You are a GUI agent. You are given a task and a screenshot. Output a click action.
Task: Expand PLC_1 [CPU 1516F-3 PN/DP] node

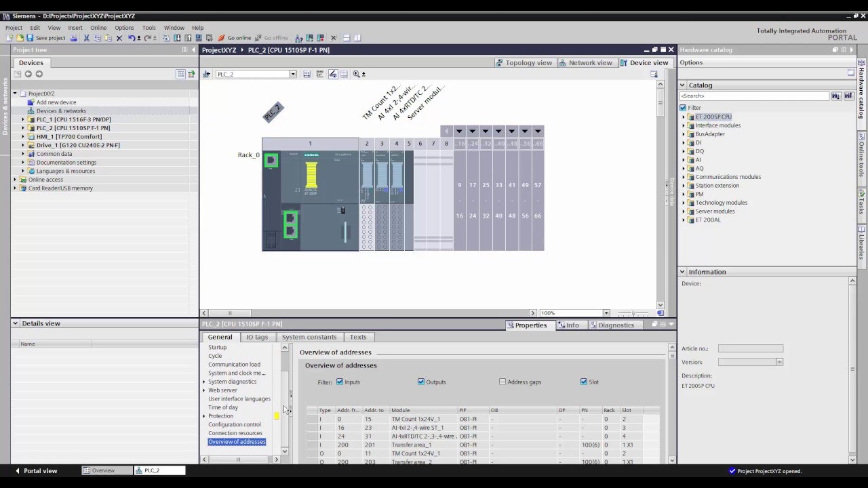22,119
